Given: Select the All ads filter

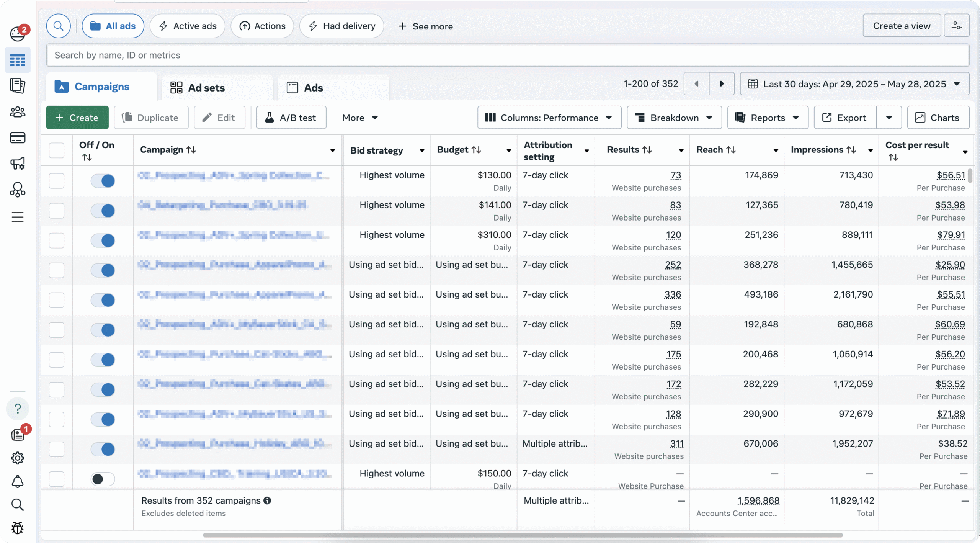Looking at the screenshot, I should [113, 26].
